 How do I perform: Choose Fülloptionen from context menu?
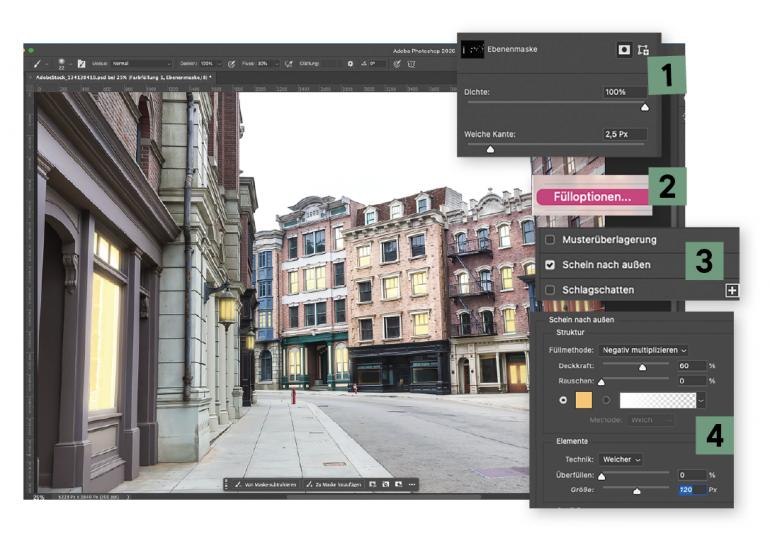[x=592, y=197]
